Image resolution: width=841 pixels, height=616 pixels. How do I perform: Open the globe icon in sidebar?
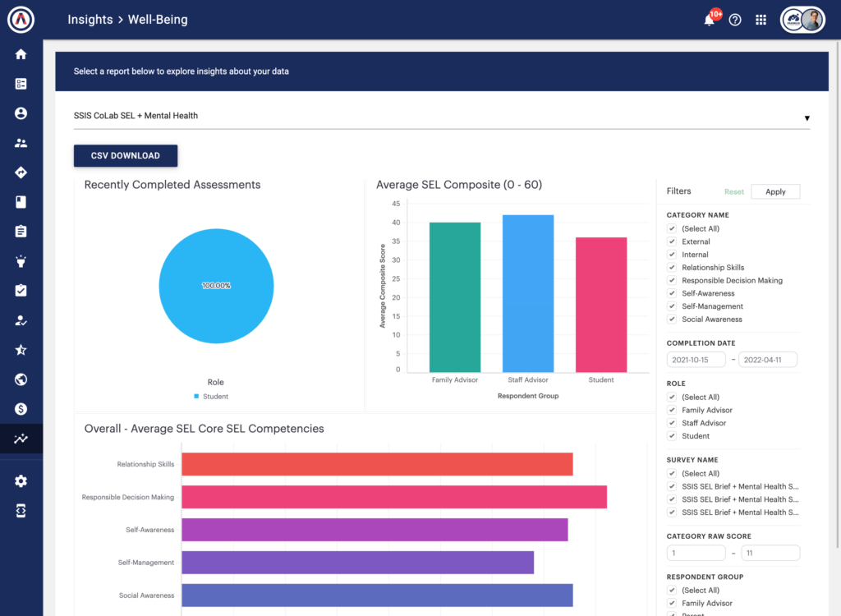click(x=21, y=379)
